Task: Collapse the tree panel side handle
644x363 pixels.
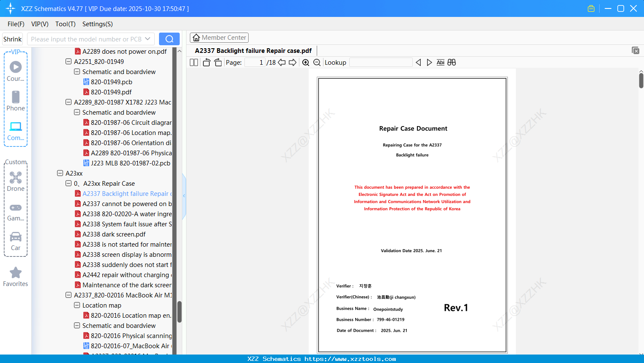Action: 184,196
